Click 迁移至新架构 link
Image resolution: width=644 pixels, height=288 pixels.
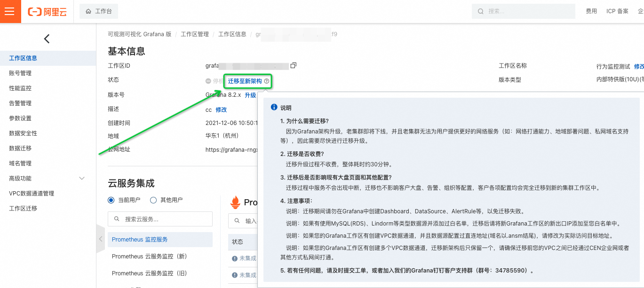(x=245, y=81)
